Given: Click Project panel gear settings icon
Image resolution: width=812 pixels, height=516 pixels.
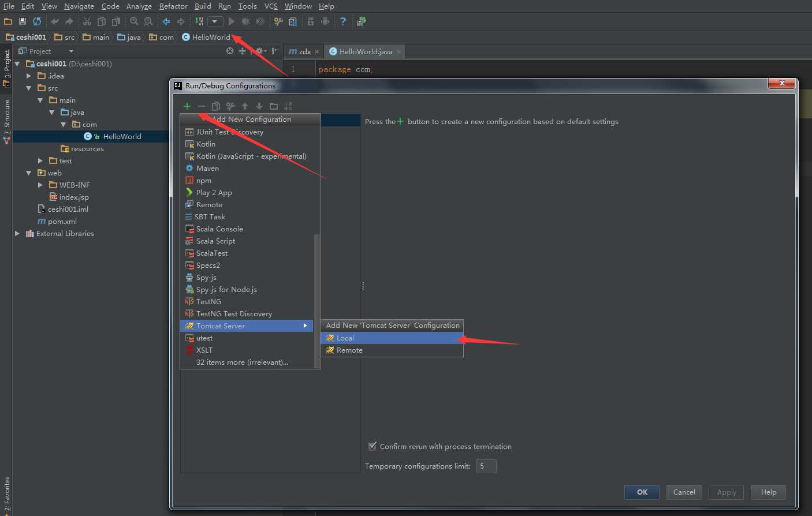Looking at the screenshot, I should 260,51.
